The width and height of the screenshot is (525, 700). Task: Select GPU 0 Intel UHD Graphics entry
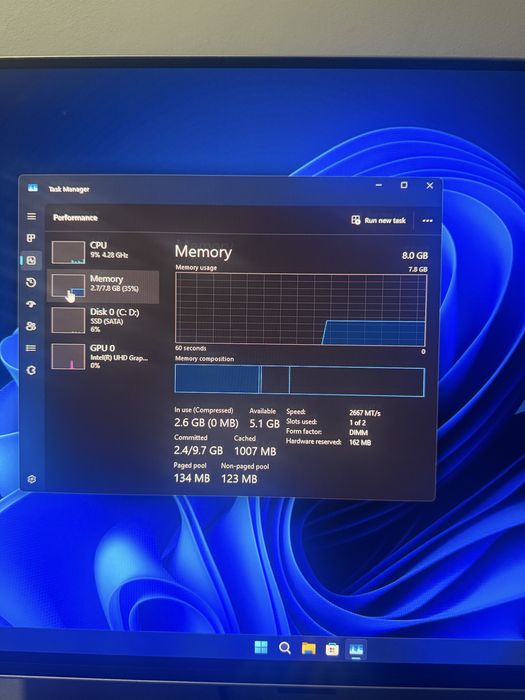[x=103, y=356]
